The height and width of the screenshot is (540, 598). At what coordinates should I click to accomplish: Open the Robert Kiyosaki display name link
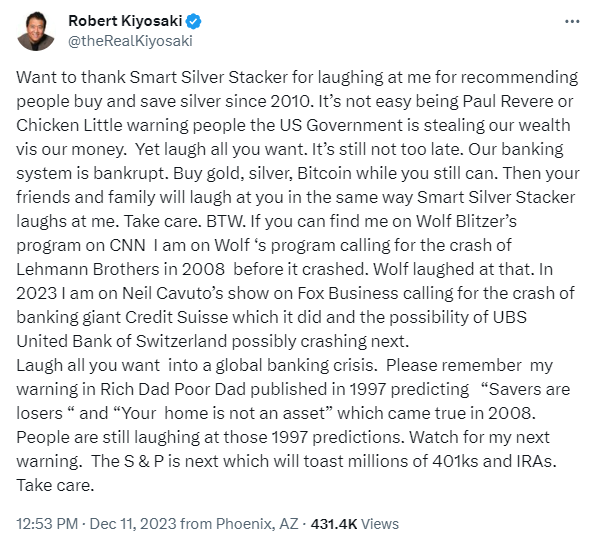[x=125, y=21]
